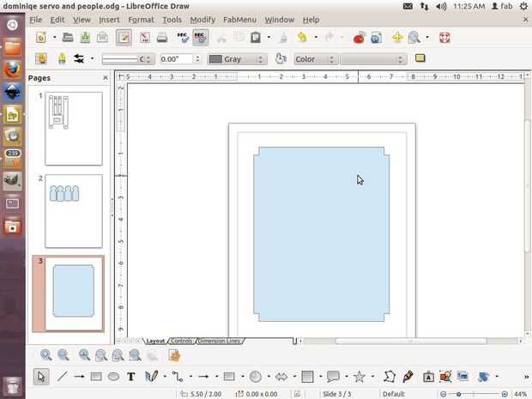Switch to the Controls layer tab
This screenshot has height=399, width=532.
pyautogui.click(x=180, y=342)
